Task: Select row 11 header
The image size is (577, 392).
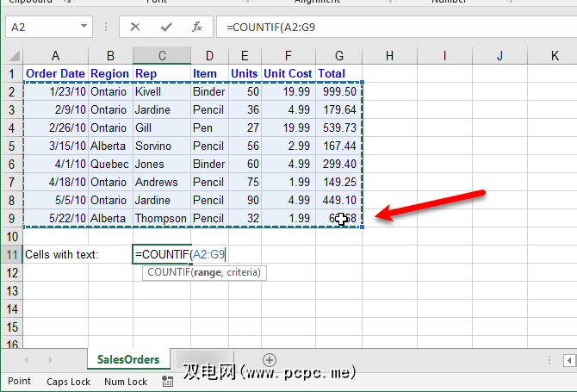Action: coord(10,254)
